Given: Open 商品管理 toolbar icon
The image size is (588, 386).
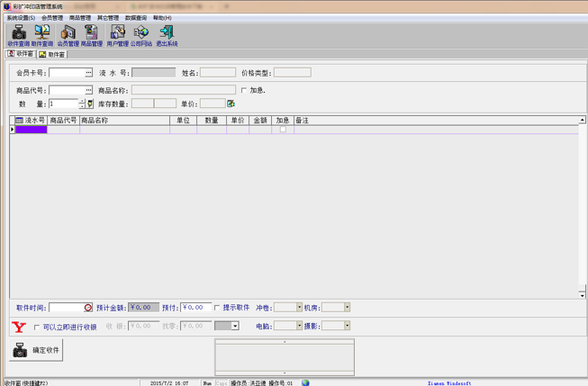Looking at the screenshot, I should (x=91, y=35).
